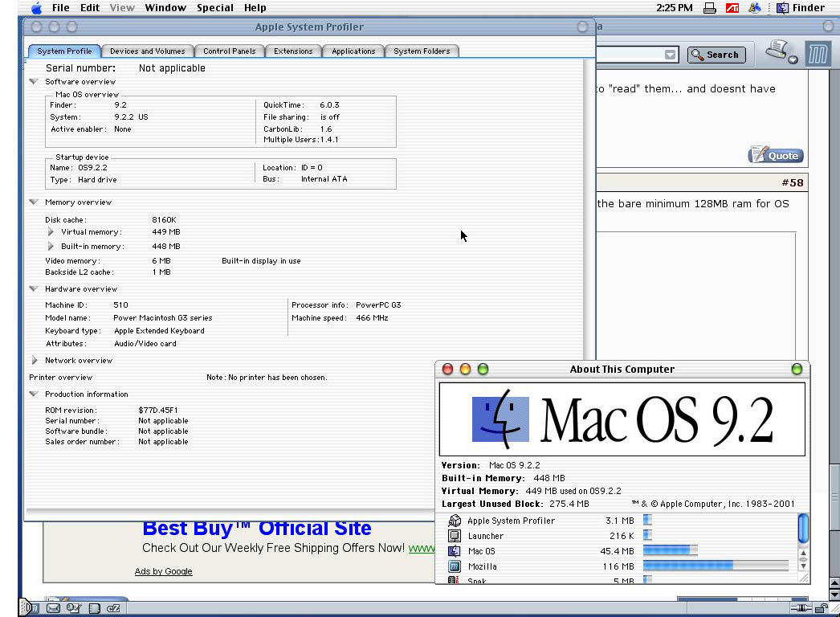Expand the Built-in memory details
The height and width of the screenshot is (617, 840).
click(x=51, y=247)
